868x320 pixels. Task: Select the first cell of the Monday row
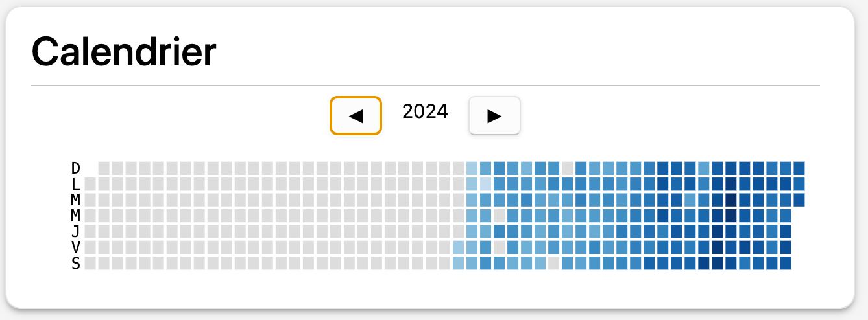pos(90,184)
